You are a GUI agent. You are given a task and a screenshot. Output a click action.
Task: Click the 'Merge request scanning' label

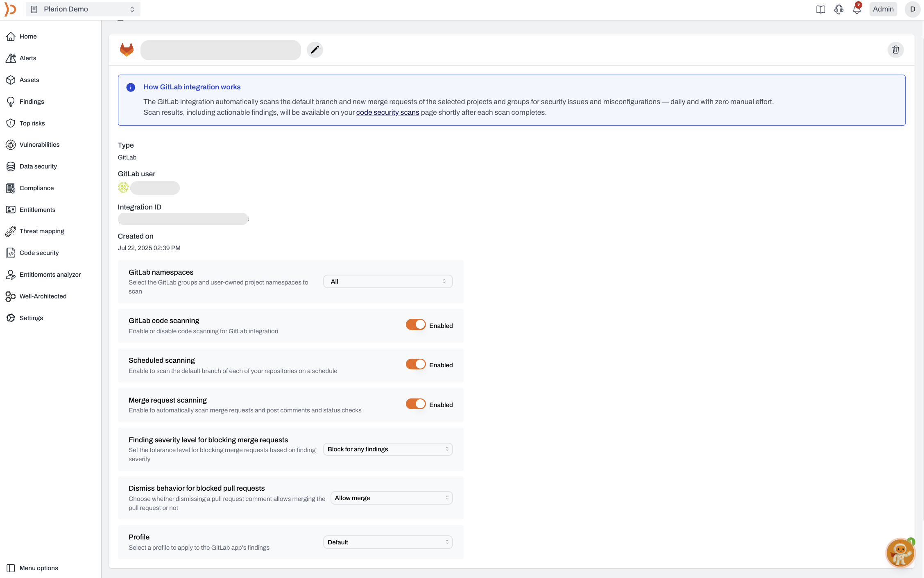point(168,400)
